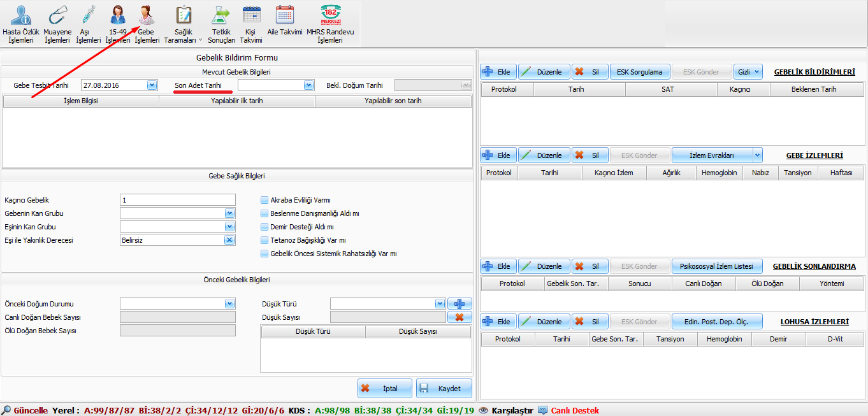
Task: Enable Demir Desteği Aldı mı checkbox
Action: [264, 227]
